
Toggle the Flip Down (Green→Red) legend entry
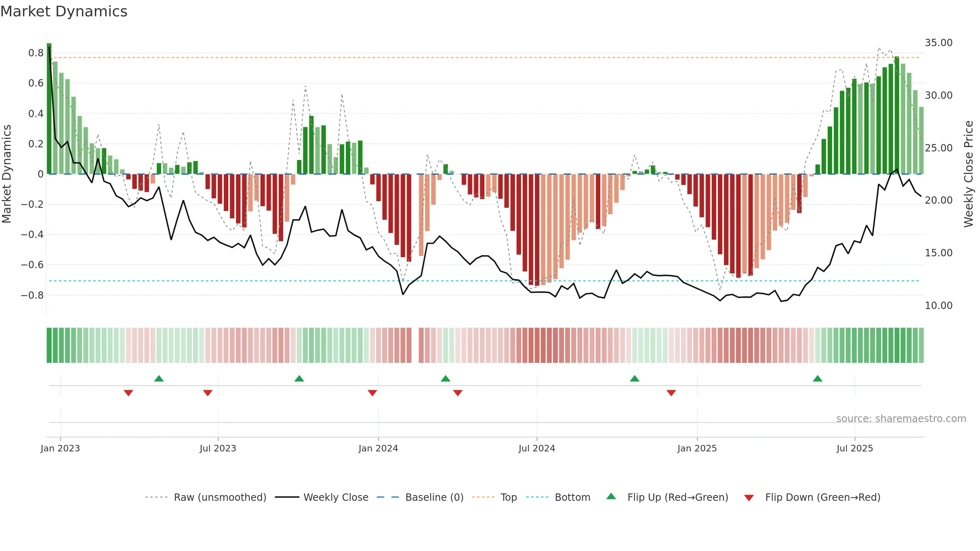tap(812, 497)
